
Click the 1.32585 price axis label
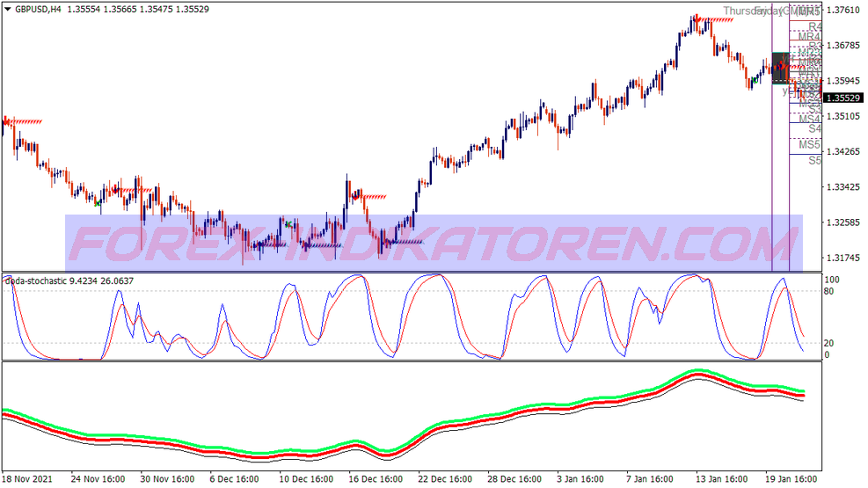point(843,222)
